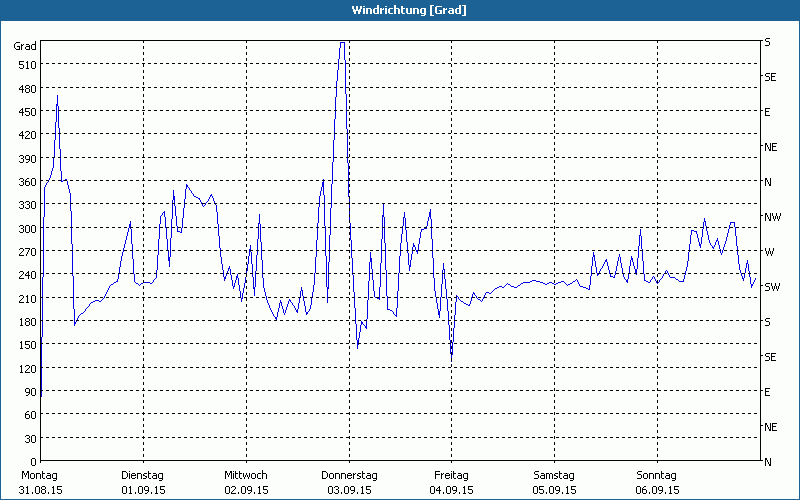Select the date 06.09.15
800x500 pixels.
658,490
